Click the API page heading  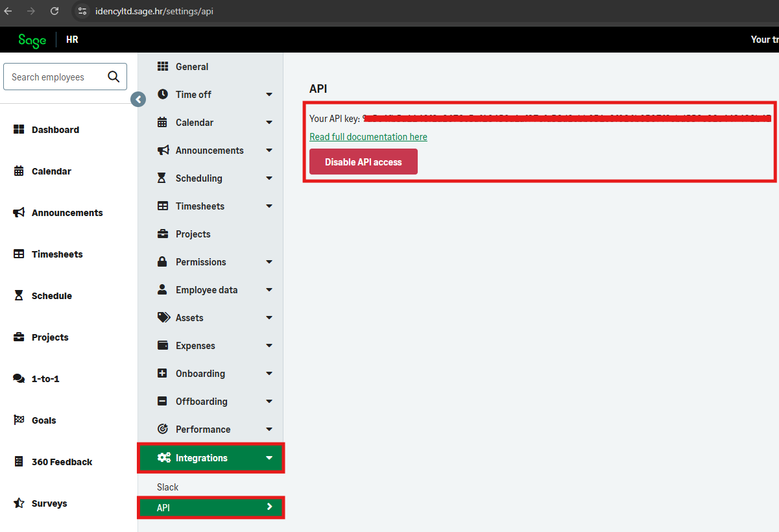point(318,89)
